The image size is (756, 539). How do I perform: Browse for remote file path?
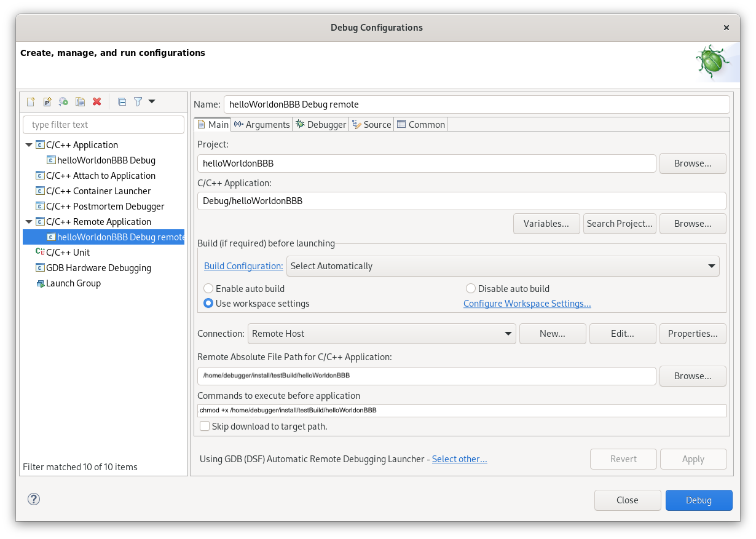tap(693, 376)
